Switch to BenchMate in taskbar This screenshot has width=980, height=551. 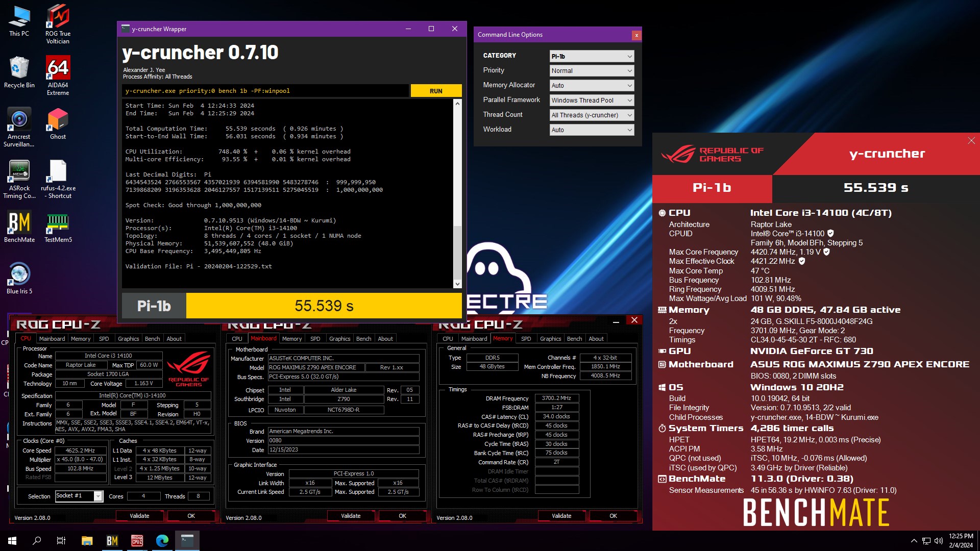[x=112, y=541]
